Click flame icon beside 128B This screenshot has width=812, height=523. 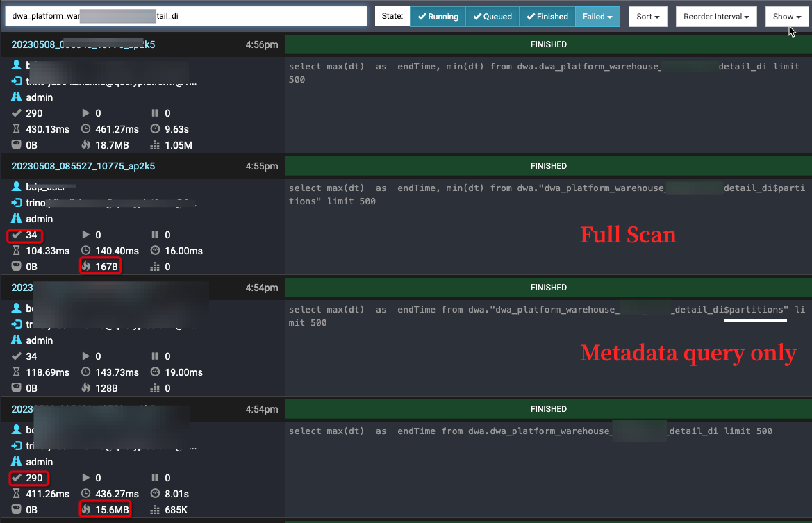[86, 388]
